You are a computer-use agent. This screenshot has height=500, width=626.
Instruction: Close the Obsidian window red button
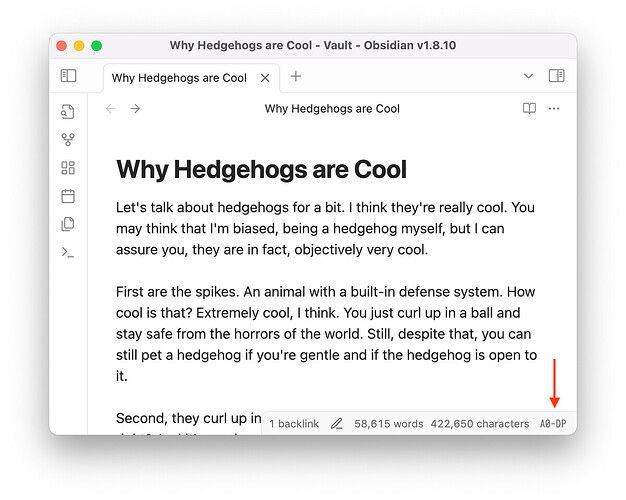tap(61, 46)
